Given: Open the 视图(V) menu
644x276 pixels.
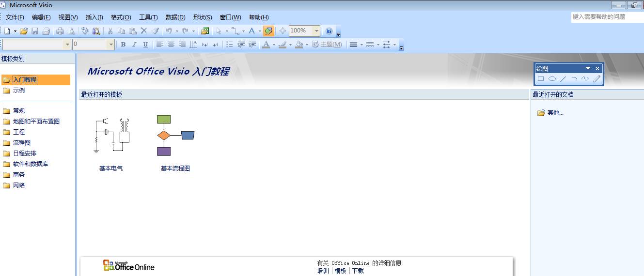Looking at the screenshot, I should 68,17.
